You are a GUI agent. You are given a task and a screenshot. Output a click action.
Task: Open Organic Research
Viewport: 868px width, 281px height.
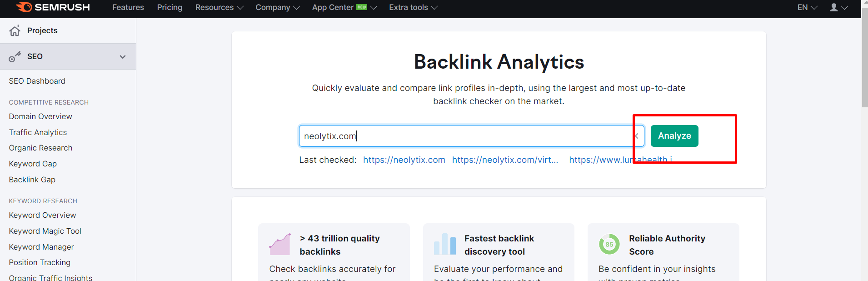(40, 148)
